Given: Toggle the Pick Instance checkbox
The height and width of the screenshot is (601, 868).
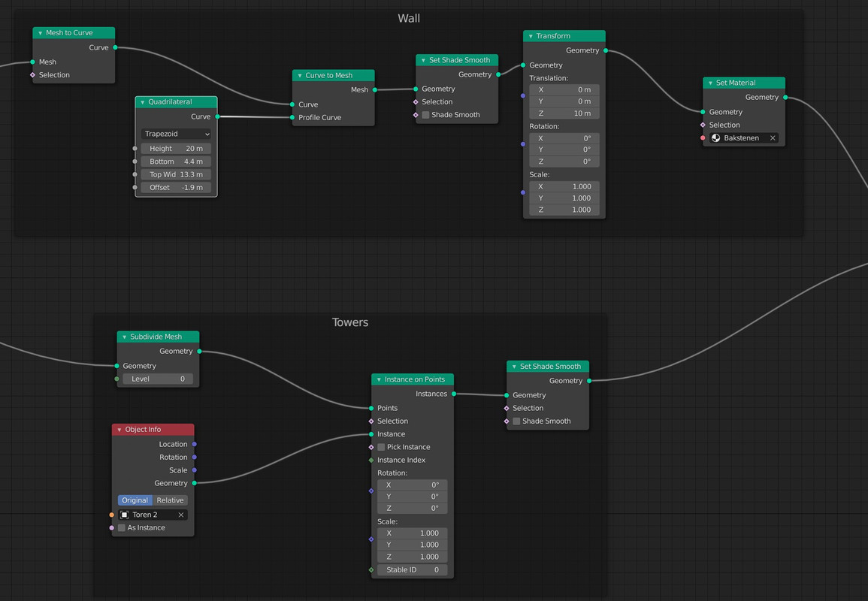Looking at the screenshot, I should point(382,447).
